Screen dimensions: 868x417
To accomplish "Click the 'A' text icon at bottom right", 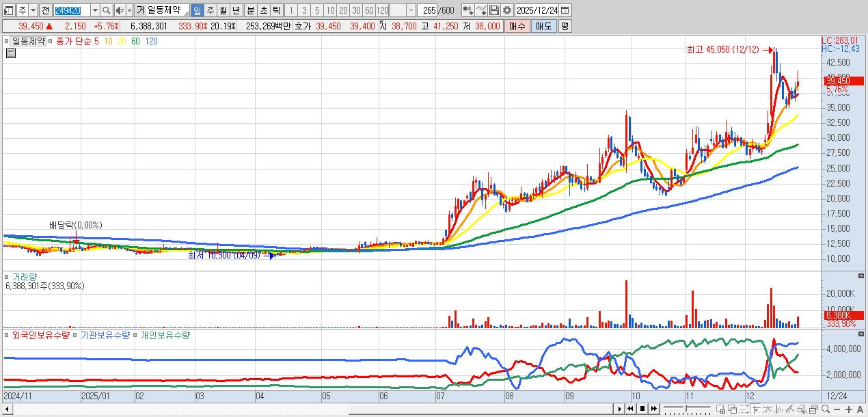I will pos(860,409).
